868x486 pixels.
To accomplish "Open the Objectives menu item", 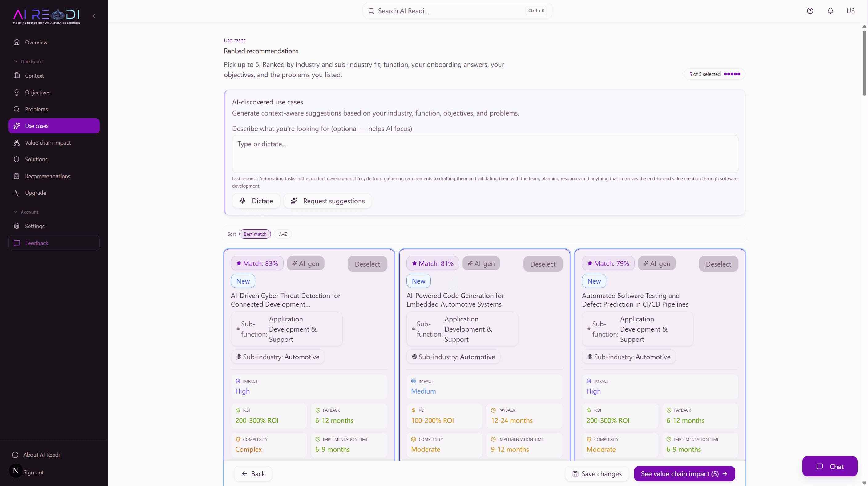I will (x=54, y=92).
